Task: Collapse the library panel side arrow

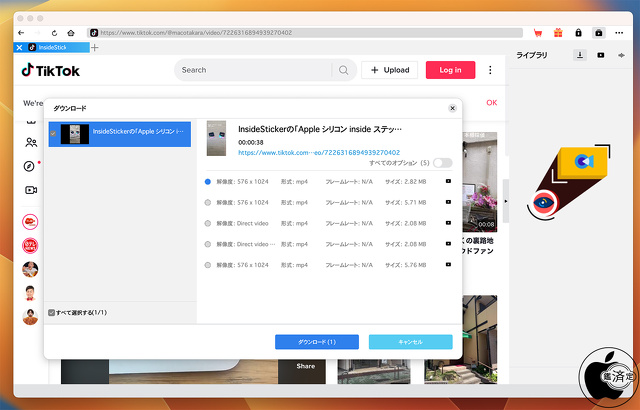Action: pos(506,201)
